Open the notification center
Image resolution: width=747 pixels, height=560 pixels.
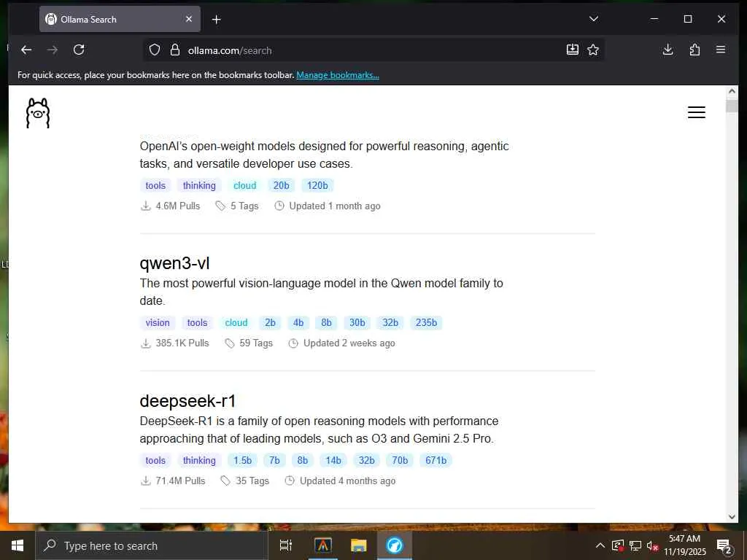coord(724,546)
